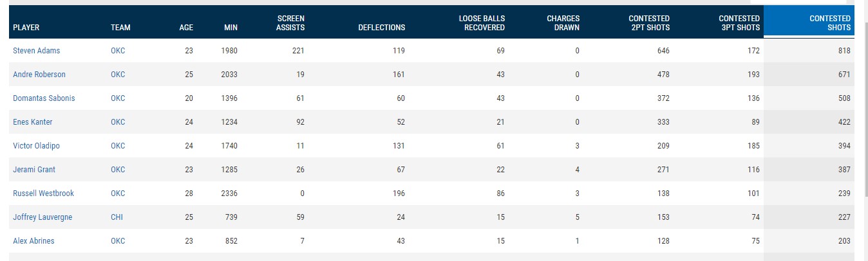Open Steven Adams player link

coord(37,51)
